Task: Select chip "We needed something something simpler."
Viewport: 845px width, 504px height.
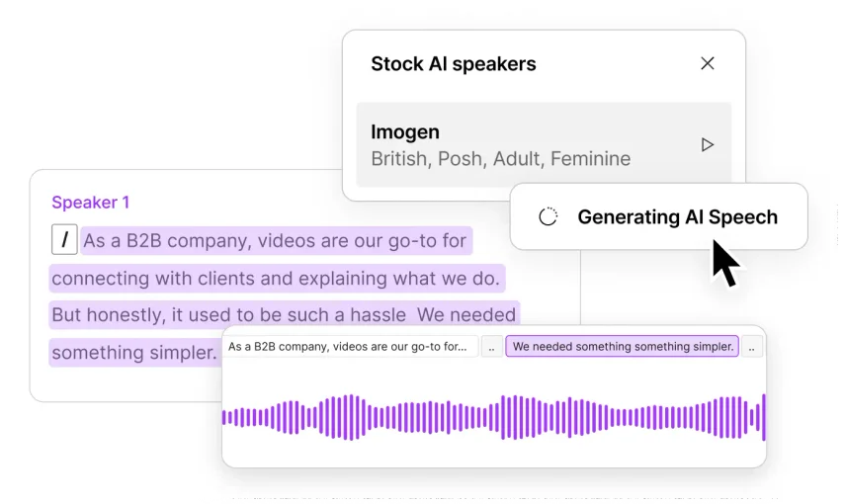Action: point(623,347)
